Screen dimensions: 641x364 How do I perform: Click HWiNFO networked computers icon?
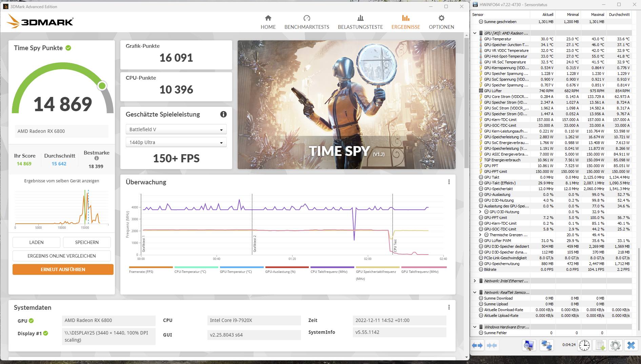(546, 345)
